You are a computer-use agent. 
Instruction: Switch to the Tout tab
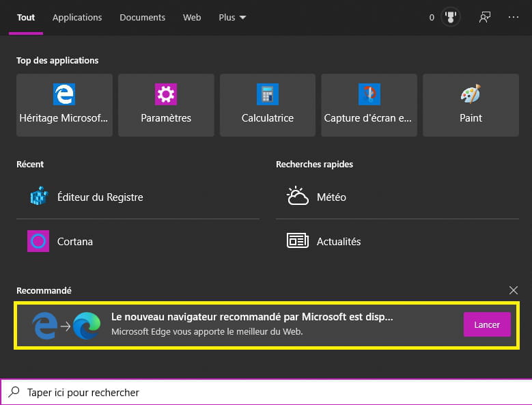26,17
